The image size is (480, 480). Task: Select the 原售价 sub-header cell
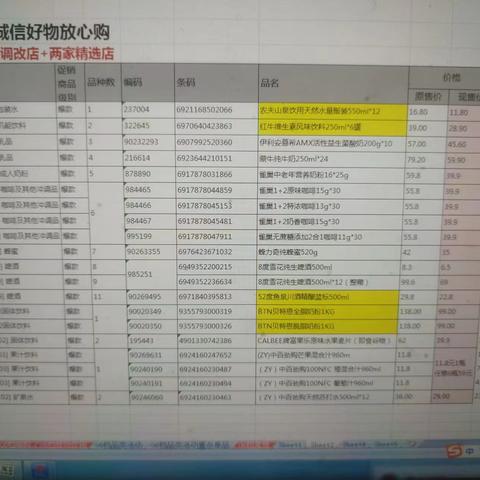[x=429, y=97]
